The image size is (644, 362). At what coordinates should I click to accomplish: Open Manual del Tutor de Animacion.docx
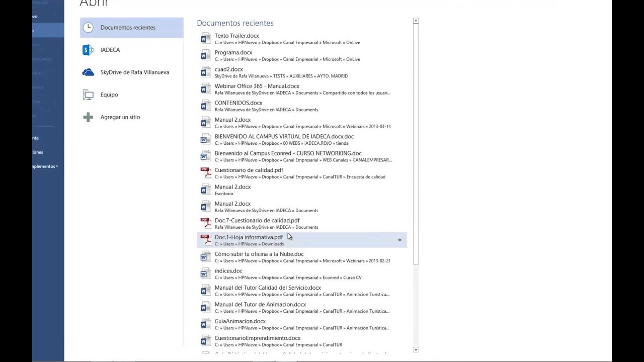coord(302,307)
